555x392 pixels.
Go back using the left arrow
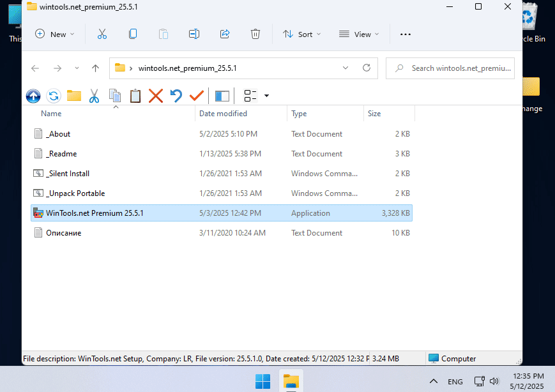point(35,68)
